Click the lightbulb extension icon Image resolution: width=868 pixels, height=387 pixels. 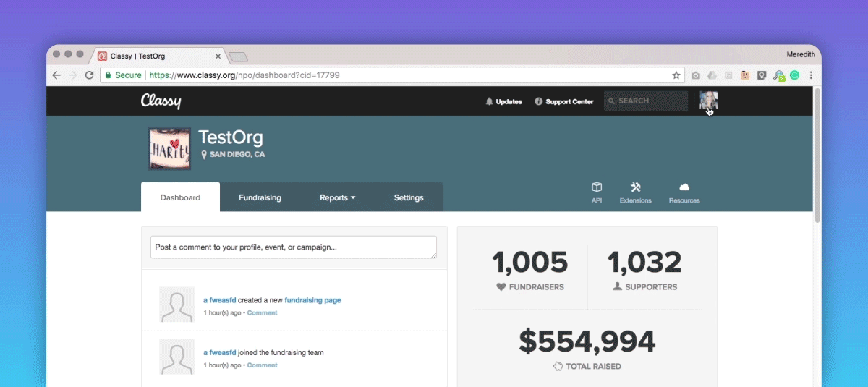pos(762,75)
